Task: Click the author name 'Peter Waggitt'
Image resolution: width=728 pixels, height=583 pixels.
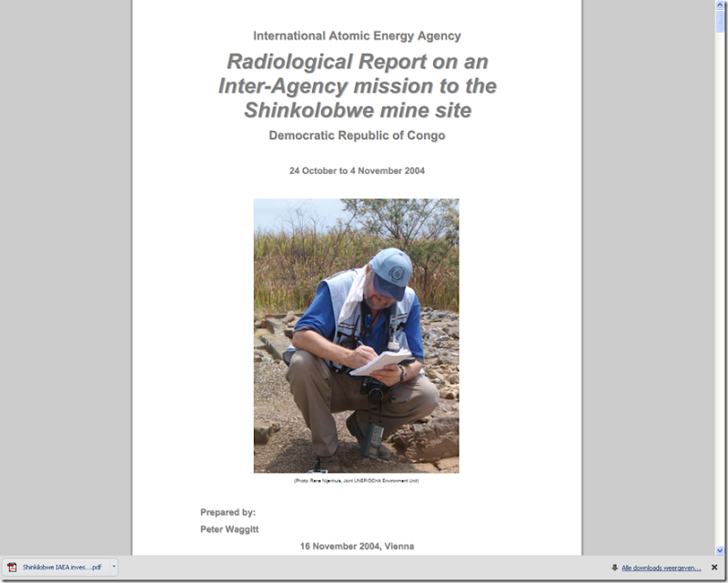Action: point(229,529)
